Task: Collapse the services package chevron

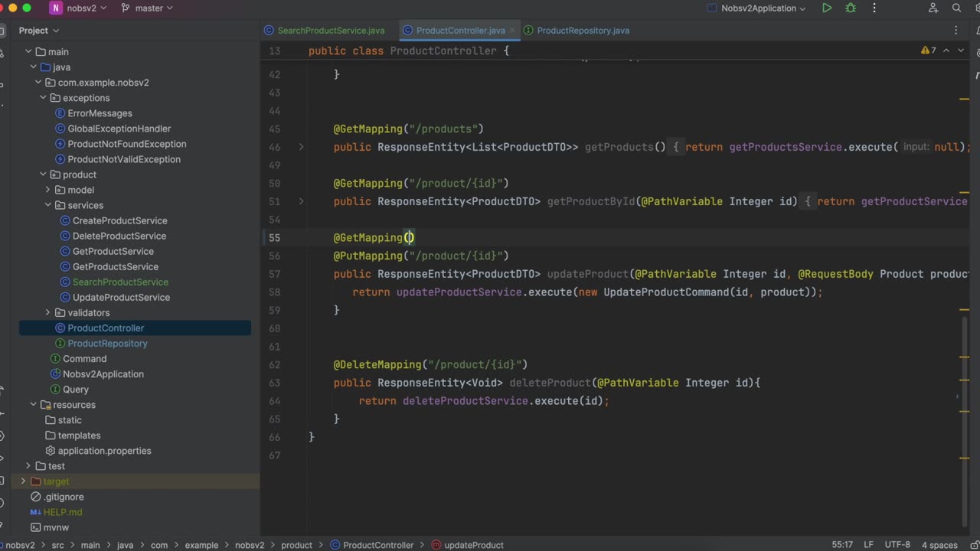Action: [x=47, y=205]
